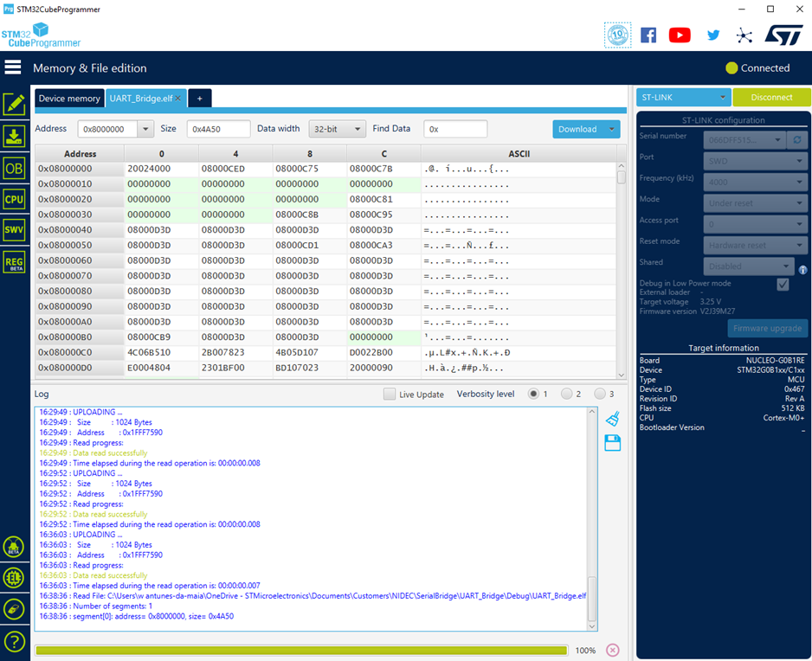Clear the log with broom icon

tap(613, 418)
